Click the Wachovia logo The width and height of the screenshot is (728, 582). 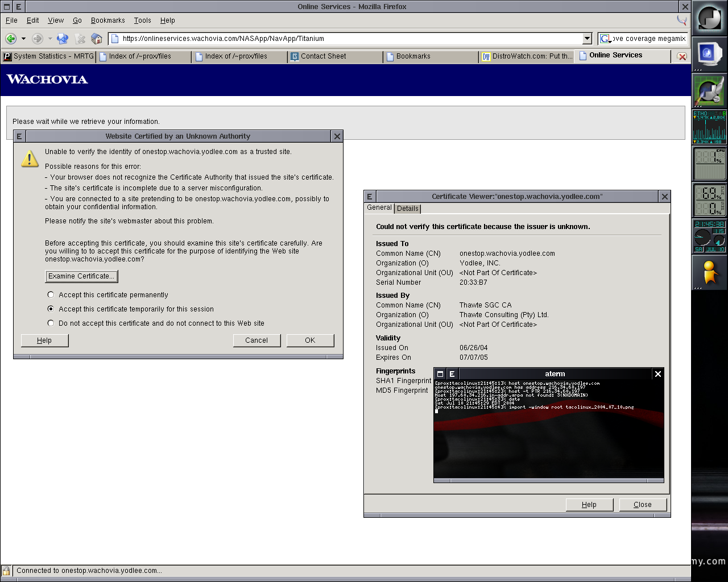click(x=47, y=80)
